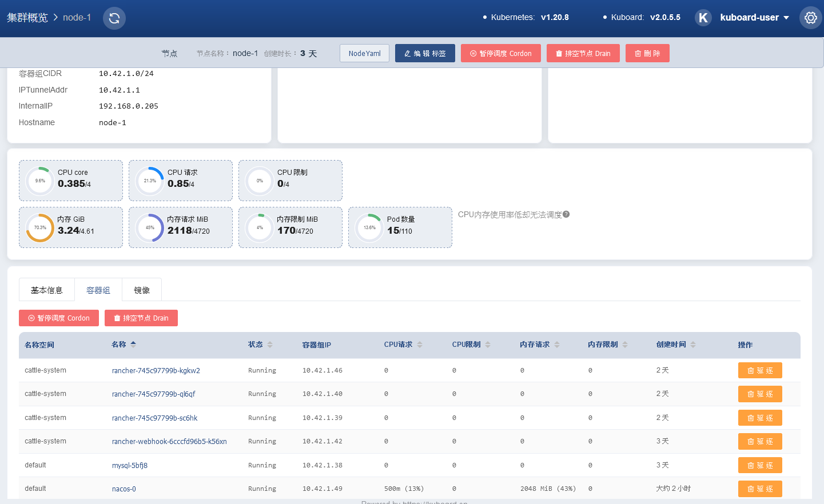Evict pod rancher-webhook-6cccfd96b5-k56xn with 驱逐
The height and width of the screenshot is (504, 824).
(x=760, y=441)
